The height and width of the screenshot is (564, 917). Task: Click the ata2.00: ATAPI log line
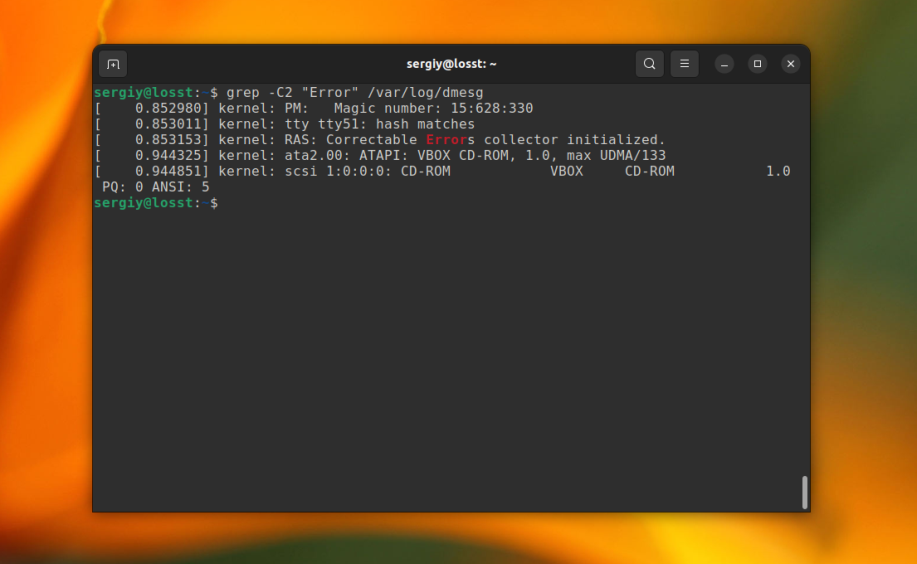pyautogui.click(x=380, y=156)
